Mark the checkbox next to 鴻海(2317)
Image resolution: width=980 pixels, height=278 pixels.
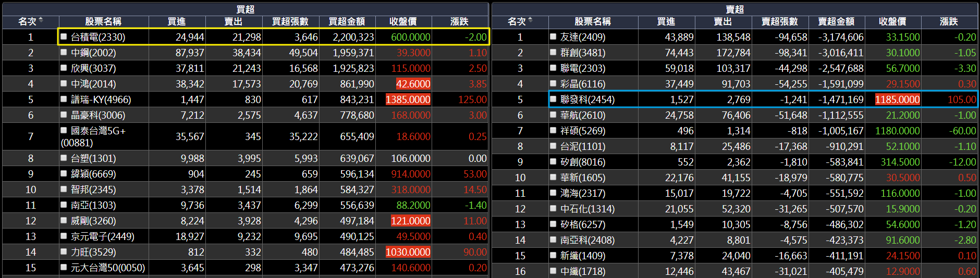tap(553, 193)
